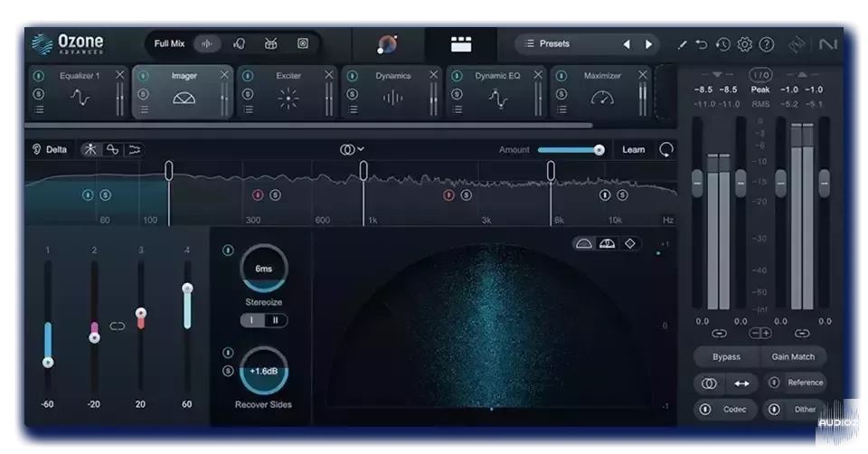The height and width of the screenshot is (454, 868).
Task: Remove the Equalizer 1 module
Action: click(119, 75)
